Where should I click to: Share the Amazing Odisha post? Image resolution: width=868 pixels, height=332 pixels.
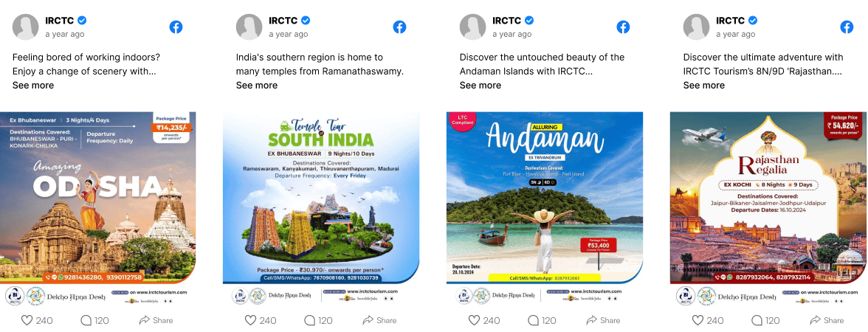tap(156, 320)
